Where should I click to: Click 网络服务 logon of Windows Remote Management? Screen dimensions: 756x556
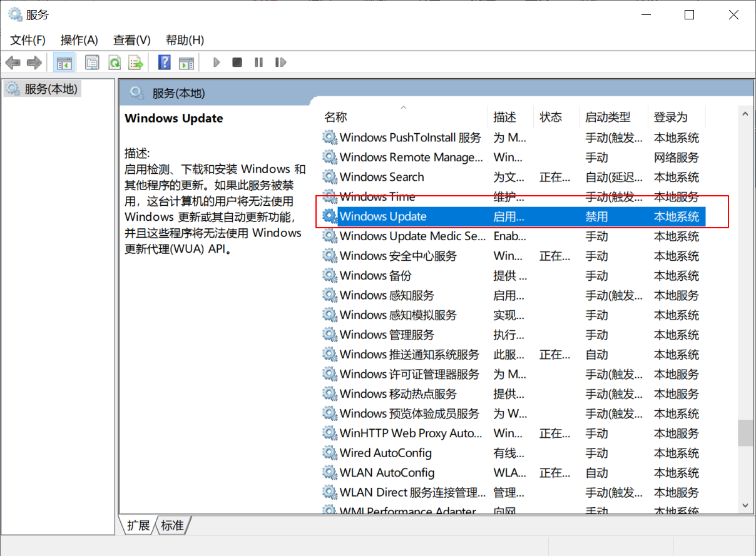(x=677, y=158)
